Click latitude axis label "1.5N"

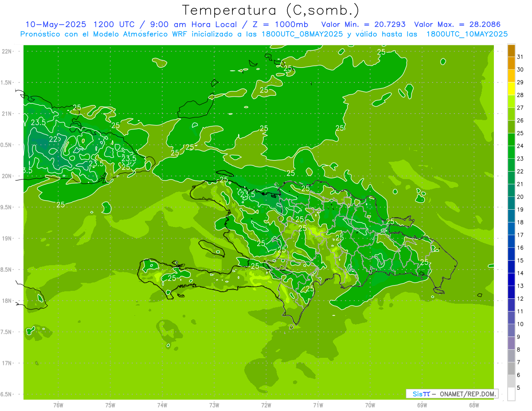(x=6, y=82)
